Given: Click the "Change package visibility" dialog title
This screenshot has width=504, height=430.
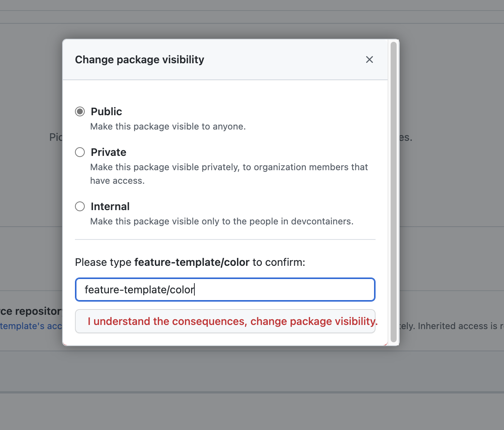Looking at the screenshot, I should pyautogui.click(x=139, y=59).
